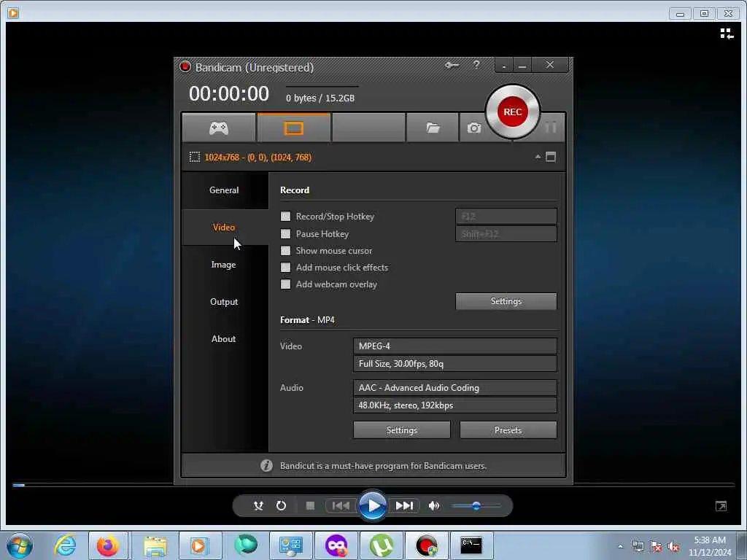Screen dimensions: 747x560
Task: Open Firefox from the taskbar
Action: tap(108, 545)
